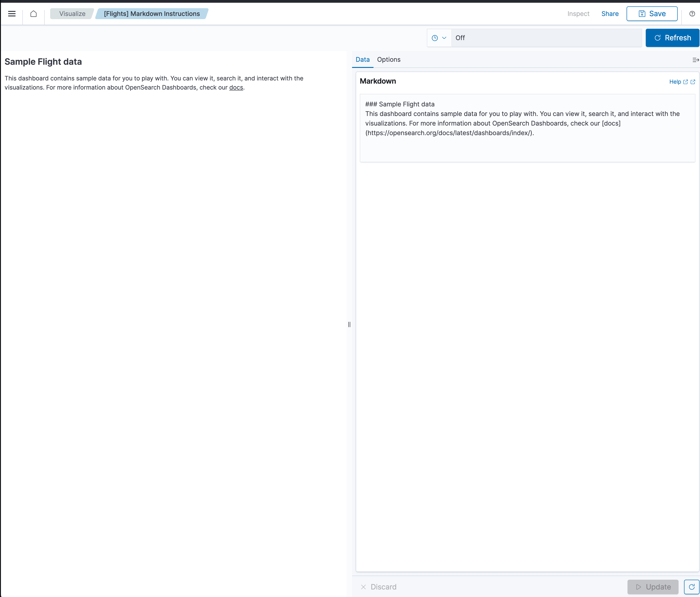Open the hamburger navigation menu
The height and width of the screenshot is (597, 700).
(11, 14)
